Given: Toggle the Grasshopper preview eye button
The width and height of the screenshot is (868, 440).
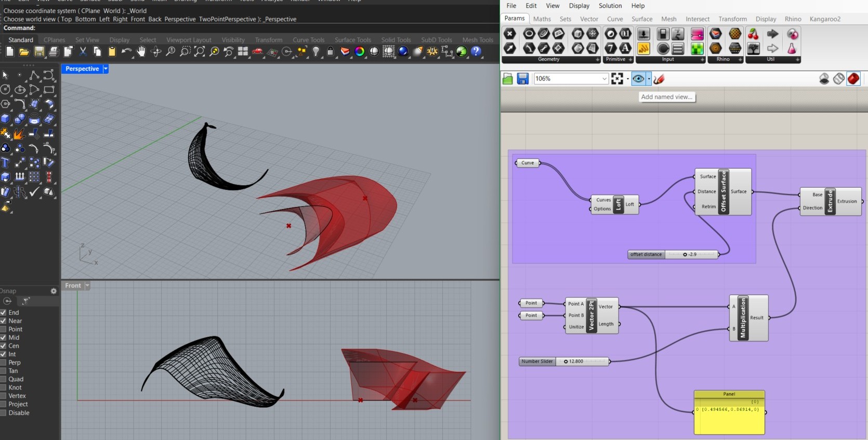Looking at the screenshot, I should point(638,79).
